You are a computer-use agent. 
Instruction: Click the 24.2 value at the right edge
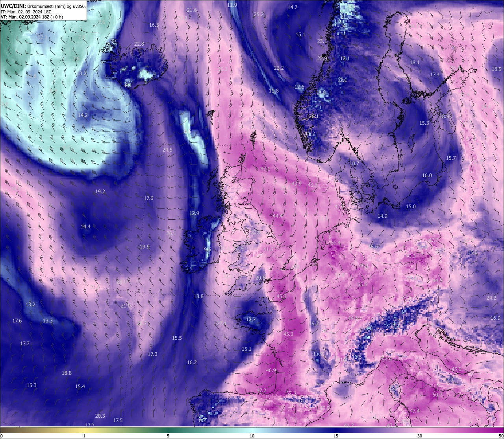pyautogui.click(x=491, y=298)
